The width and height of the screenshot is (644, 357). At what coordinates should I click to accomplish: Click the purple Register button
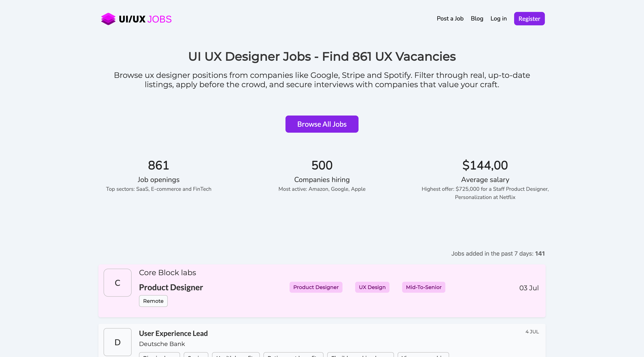(529, 18)
